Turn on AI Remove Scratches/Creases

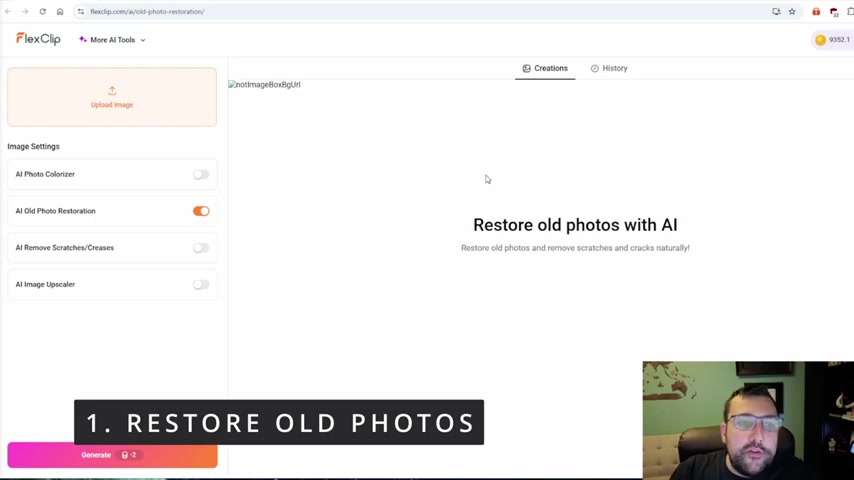tap(201, 248)
